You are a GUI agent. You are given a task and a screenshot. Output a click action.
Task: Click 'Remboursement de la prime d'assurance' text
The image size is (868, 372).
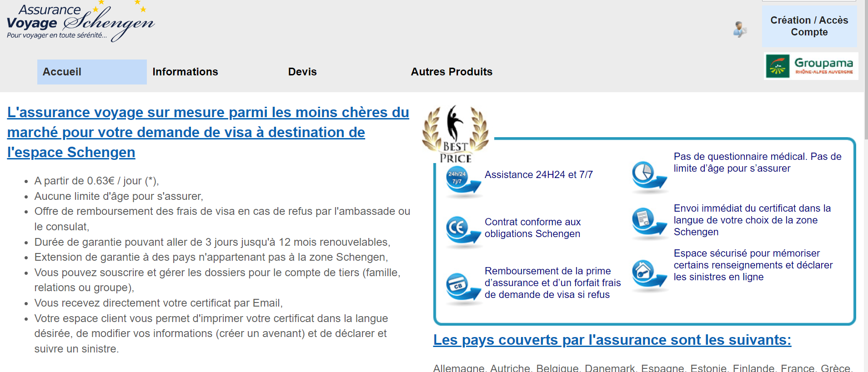coord(552,283)
